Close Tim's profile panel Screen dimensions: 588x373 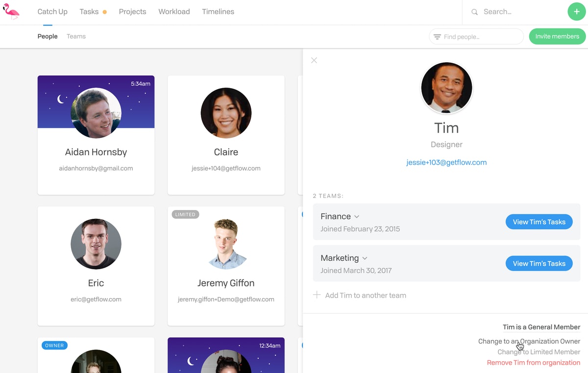tap(314, 60)
